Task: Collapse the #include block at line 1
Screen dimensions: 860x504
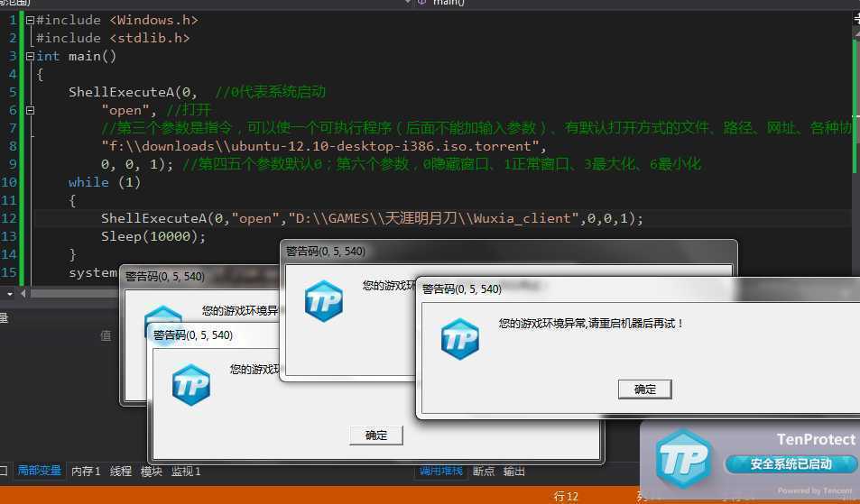Action: [x=30, y=20]
